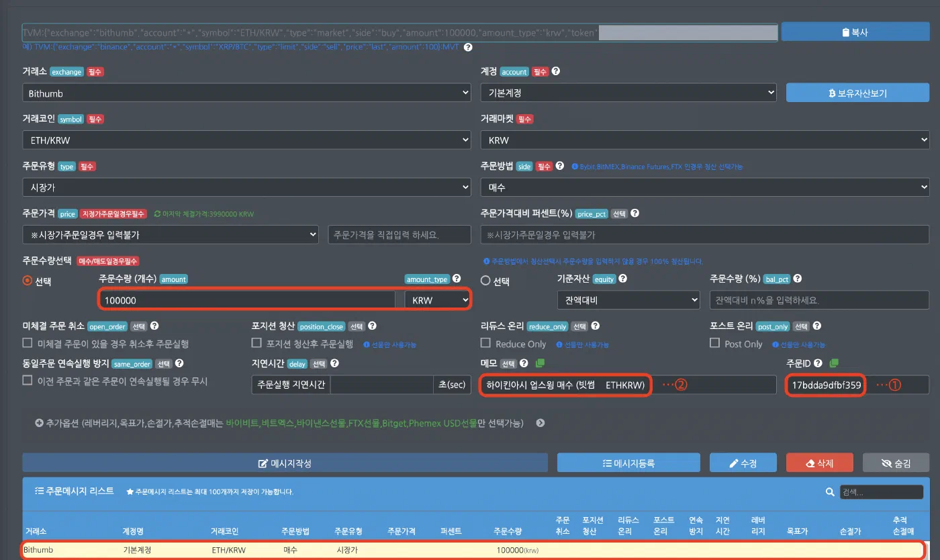This screenshot has height=560, width=940.
Task: Click the 보유자산보기 button
Action: tap(857, 93)
